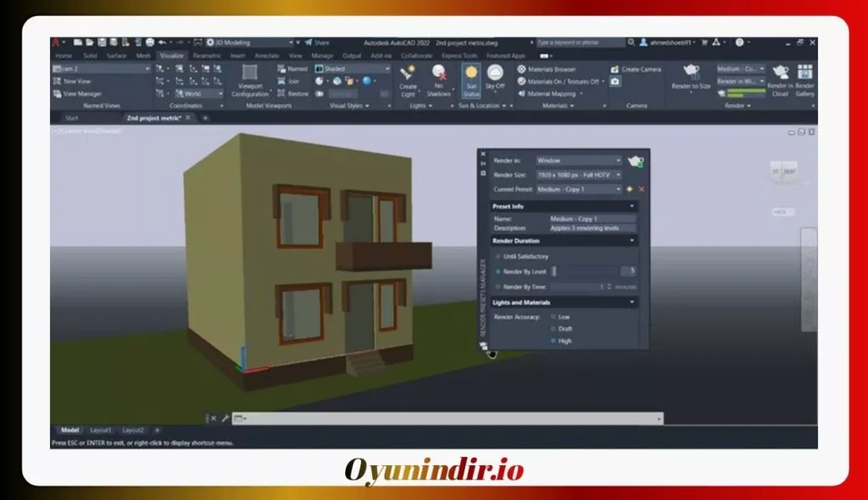
Task: Click the search magnifier icon in title bar
Action: (631, 42)
